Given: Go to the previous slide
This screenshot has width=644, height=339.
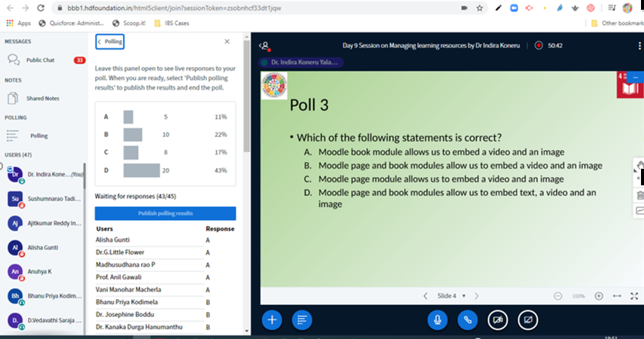Looking at the screenshot, I should tap(426, 296).
